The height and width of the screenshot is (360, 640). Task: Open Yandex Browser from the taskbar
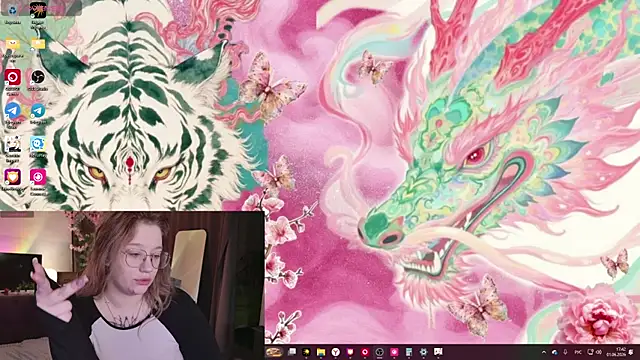click(x=336, y=352)
